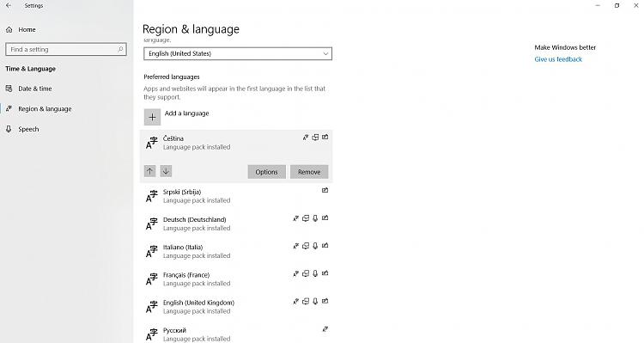Click the back arrow in Settings
The width and height of the screenshot is (644, 343).
pyautogui.click(x=9, y=6)
